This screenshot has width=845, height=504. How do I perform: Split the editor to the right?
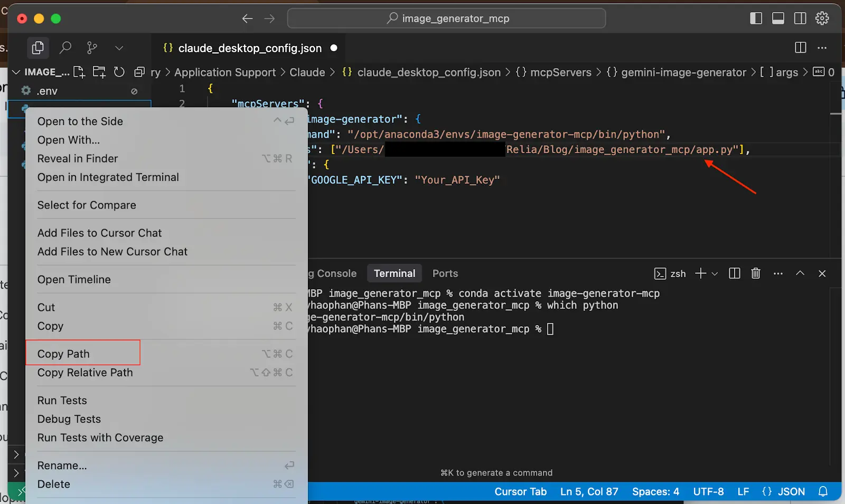tap(801, 48)
